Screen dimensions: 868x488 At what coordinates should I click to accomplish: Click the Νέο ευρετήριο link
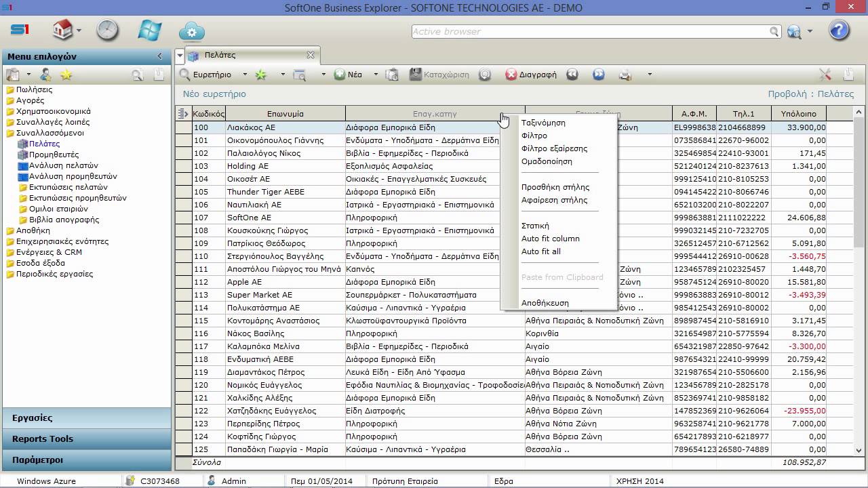214,94
